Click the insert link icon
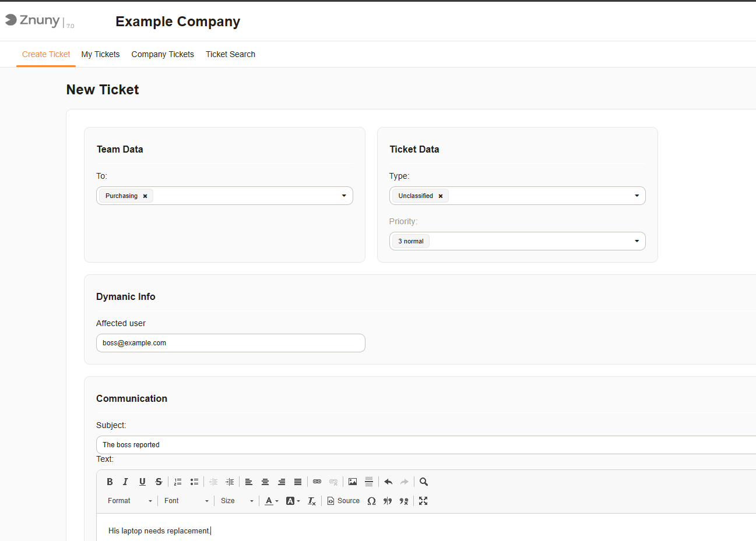This screenshot has width=756, height=541. (x=317, y=482)
